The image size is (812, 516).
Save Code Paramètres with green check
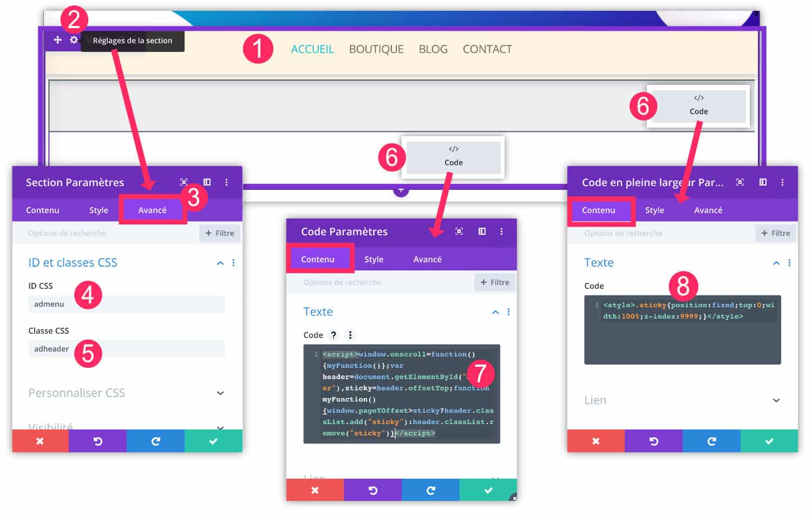tap(488, 490)
